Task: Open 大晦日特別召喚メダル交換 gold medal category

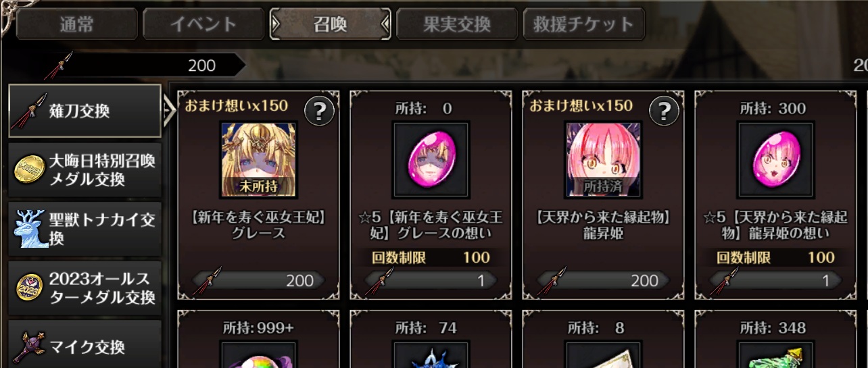Action: (x=85, y=170)
